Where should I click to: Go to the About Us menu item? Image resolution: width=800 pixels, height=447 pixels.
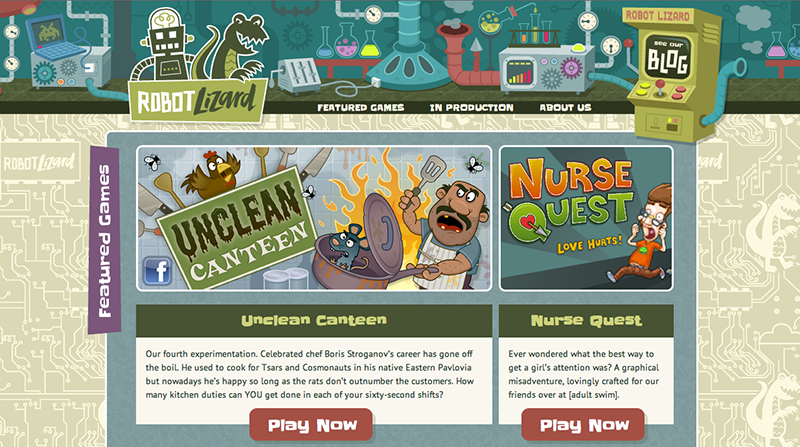click(x=565, y=108)
